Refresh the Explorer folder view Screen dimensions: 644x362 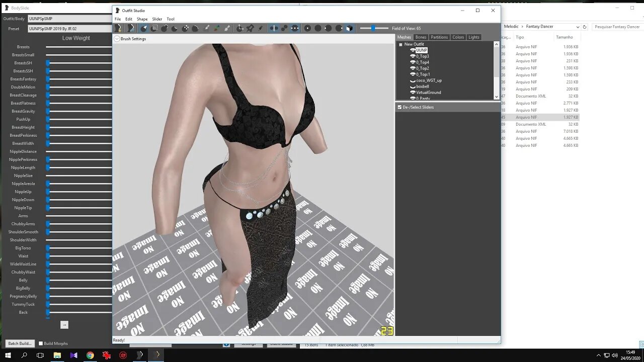(x=585, y=27)
